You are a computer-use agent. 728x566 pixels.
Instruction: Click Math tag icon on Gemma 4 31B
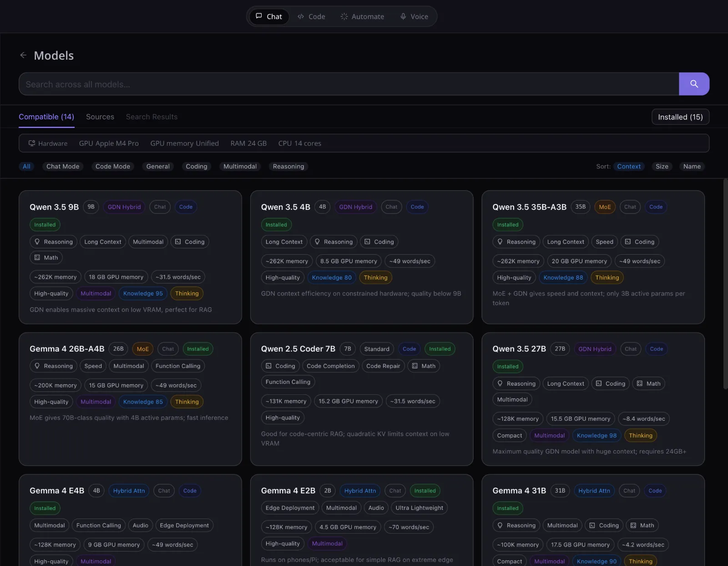[633, 525]
